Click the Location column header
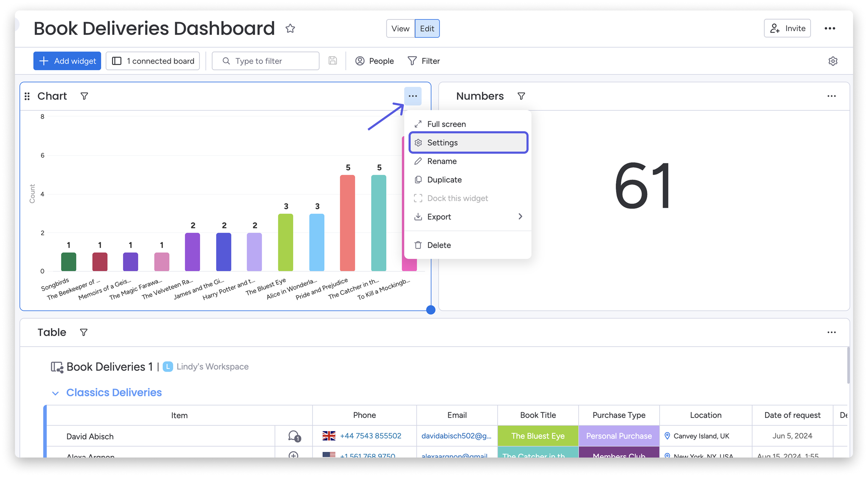Image resolution: width=868 pixels, height=477 pixels. coord(705,415)
